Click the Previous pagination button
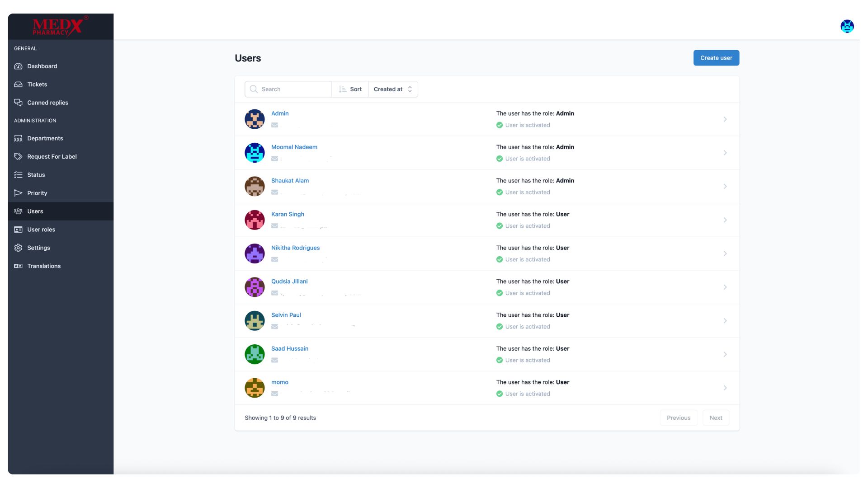Image resolution: width=868 pixels, height=488 pixels. tap(678, 418)
